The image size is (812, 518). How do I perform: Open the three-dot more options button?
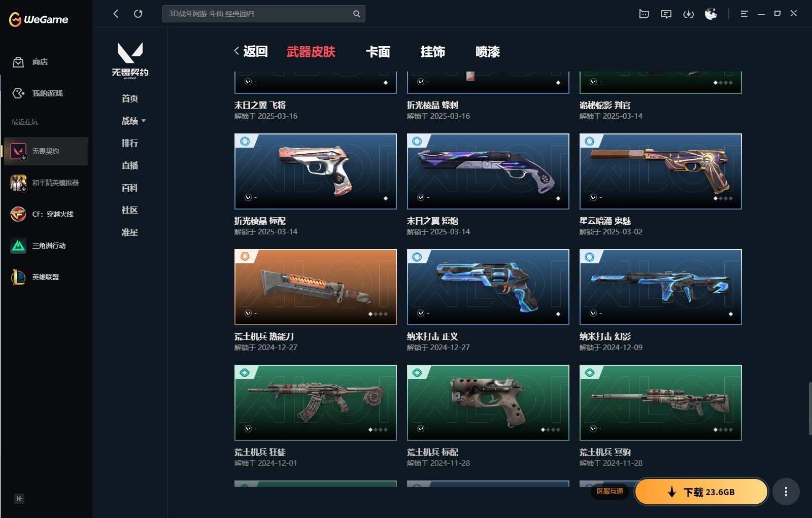[x=786, y=492]
